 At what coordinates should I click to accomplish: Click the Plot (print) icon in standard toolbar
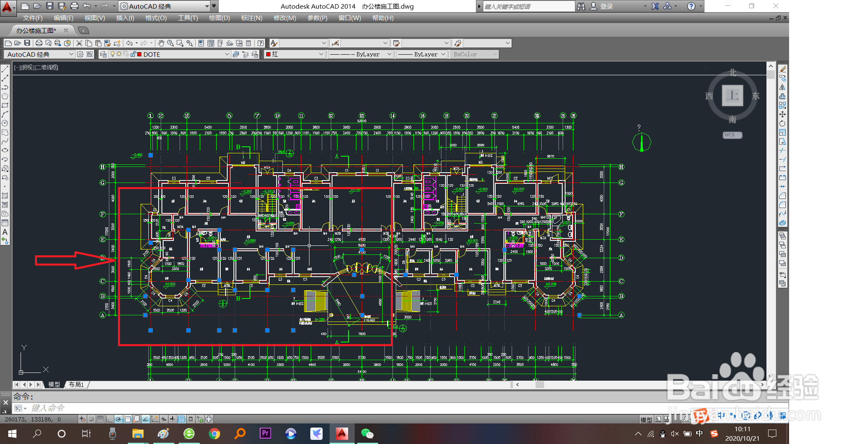[39, 43]
